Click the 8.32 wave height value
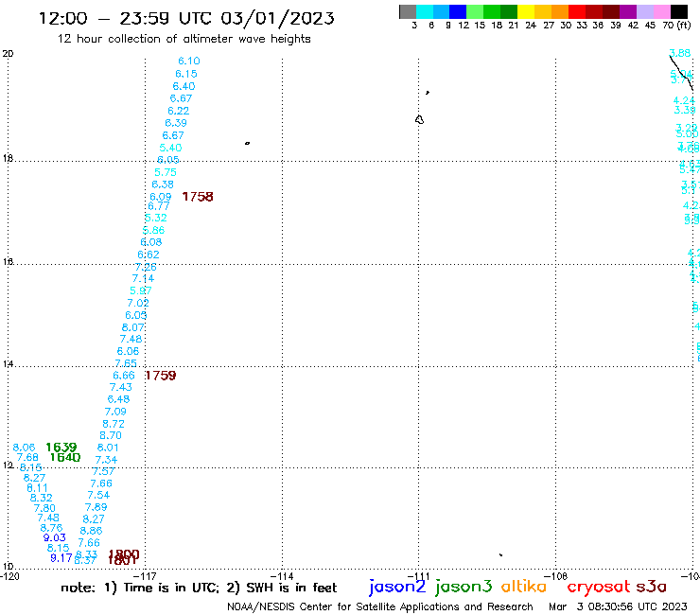700x615 pixels. [x=41, y=498]
